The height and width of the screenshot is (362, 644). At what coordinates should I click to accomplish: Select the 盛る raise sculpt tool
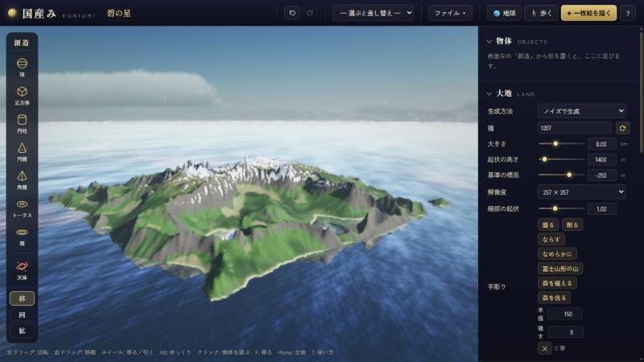(548, 225)
